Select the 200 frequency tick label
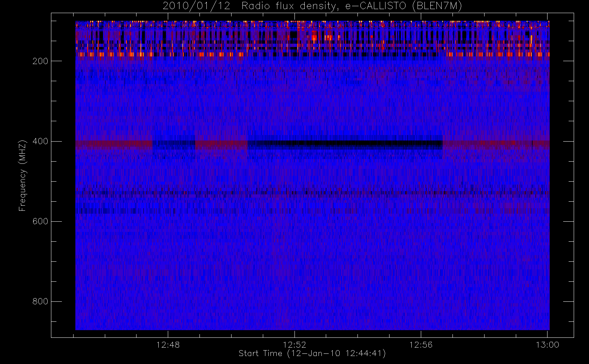Screen dimensions: 589x364 click(40, 61)
